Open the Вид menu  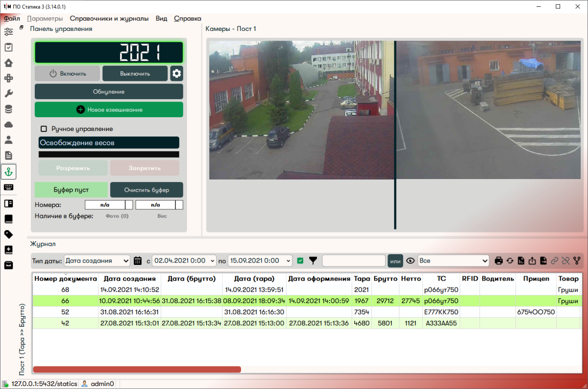click(161, 18)
